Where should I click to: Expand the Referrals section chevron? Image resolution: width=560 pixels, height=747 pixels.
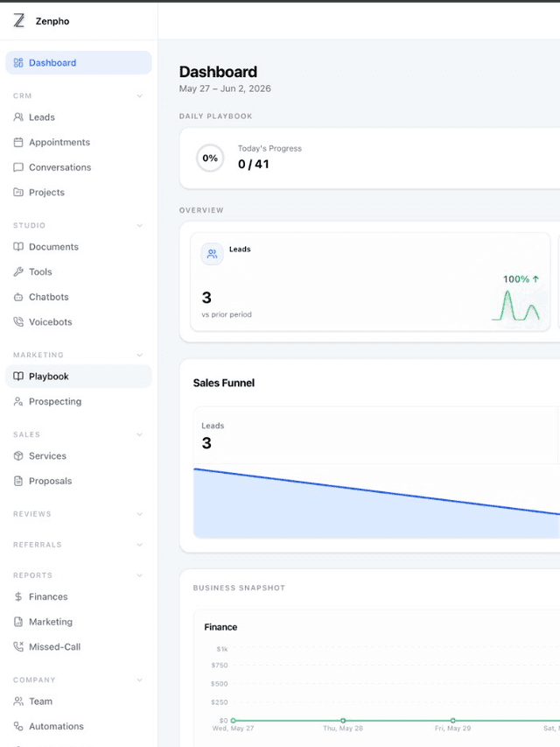[139, 545]
